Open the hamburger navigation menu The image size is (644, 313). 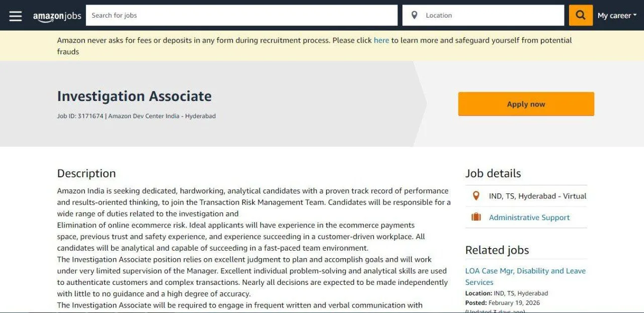click(x=16, y=16)
